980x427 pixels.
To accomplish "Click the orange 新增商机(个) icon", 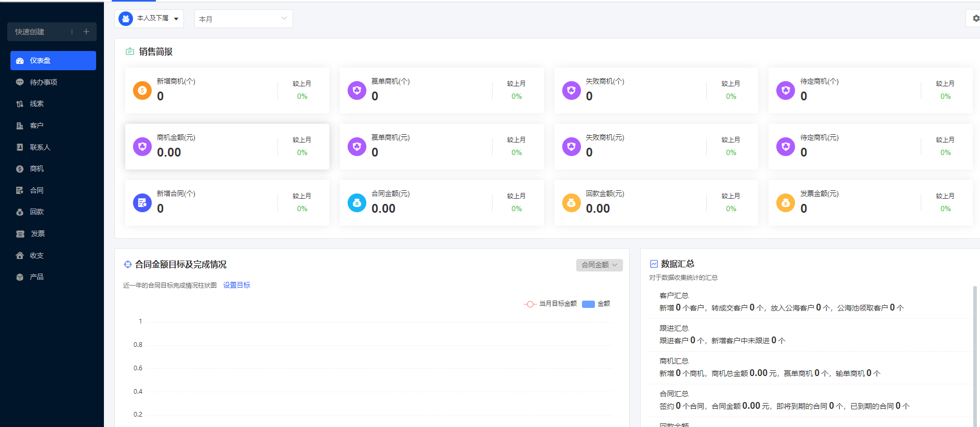I will pyautogui.click(x=142, y=90).
